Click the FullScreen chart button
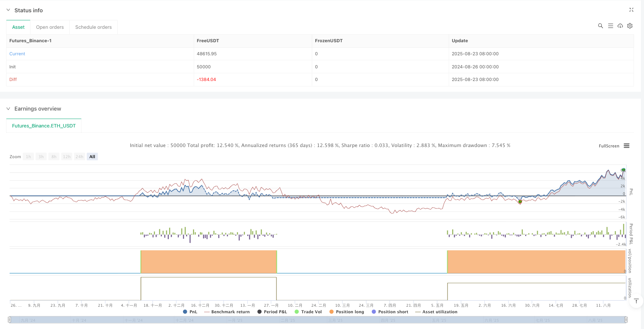Image resolution: width=644 pixels, height=329 pixels. click(x=609, y=146)
